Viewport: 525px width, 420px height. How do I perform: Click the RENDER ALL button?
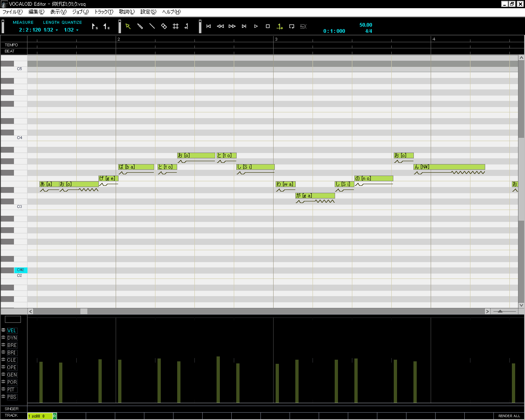tap(509, 416)
